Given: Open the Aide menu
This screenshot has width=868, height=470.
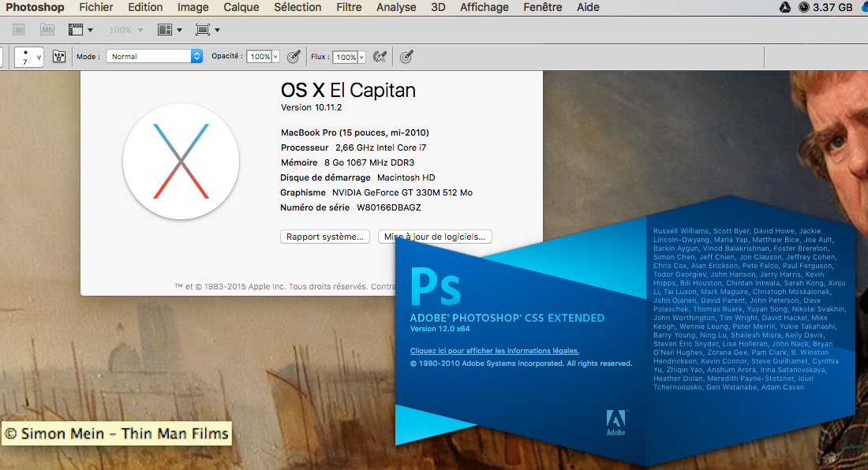Looking at the screenshot, I should pos(588,7).
